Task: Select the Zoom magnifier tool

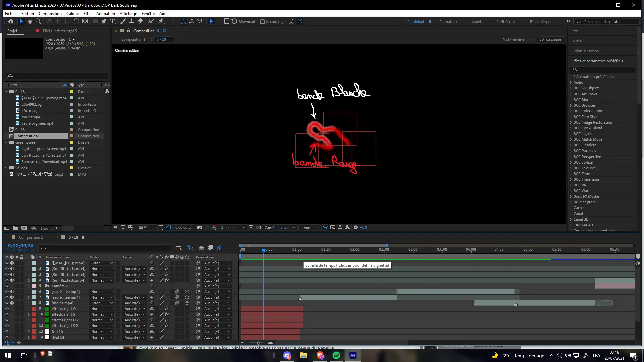Action: tap(38, 21)
